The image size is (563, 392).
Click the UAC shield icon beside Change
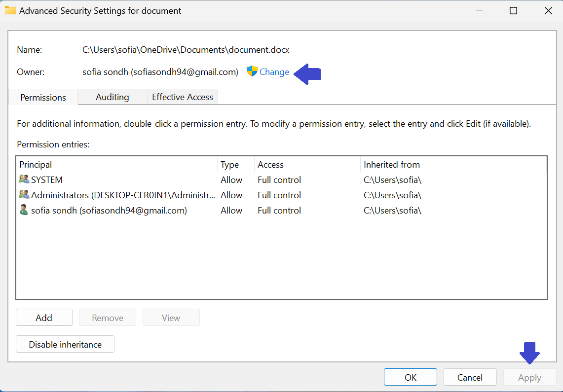tap(252, 71)
